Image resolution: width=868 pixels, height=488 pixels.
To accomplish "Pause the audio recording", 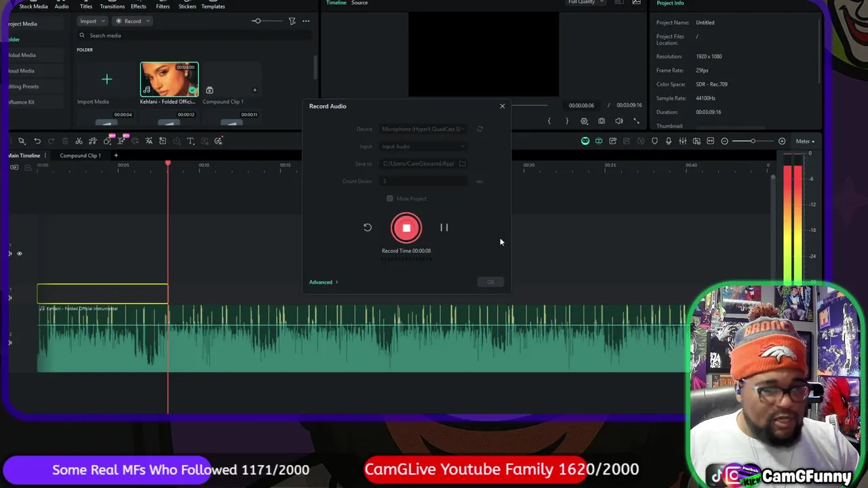I will [444, 228].
